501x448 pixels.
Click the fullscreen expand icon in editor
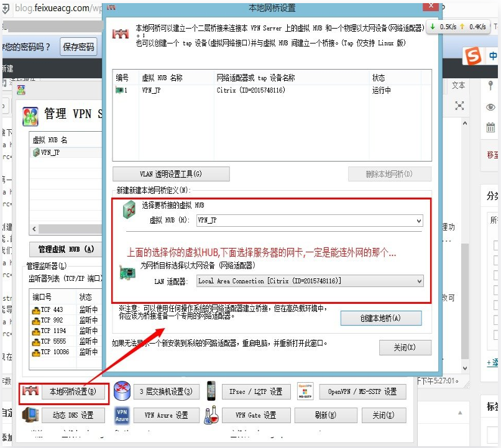pos(459,106)
